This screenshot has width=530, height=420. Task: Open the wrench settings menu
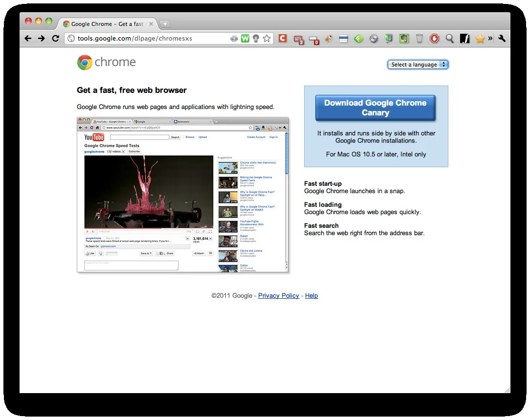tap(502, 39)
